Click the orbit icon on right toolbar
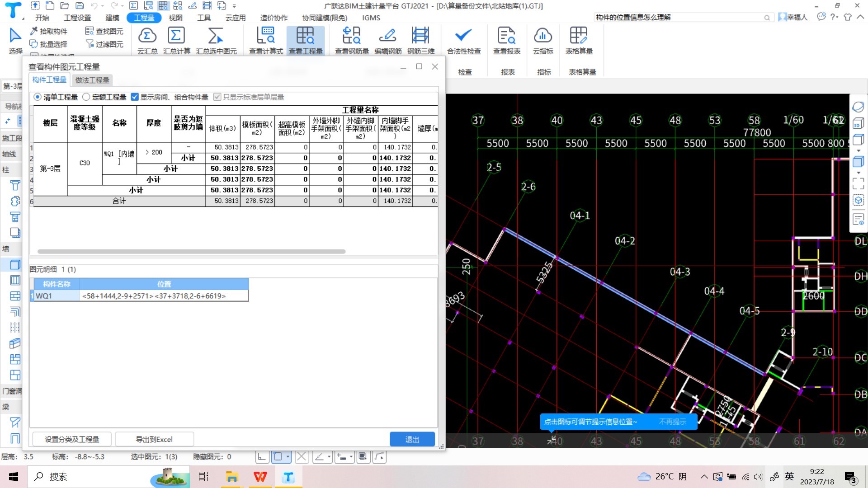This screenshot has width=868, height=488. point(858,107)
